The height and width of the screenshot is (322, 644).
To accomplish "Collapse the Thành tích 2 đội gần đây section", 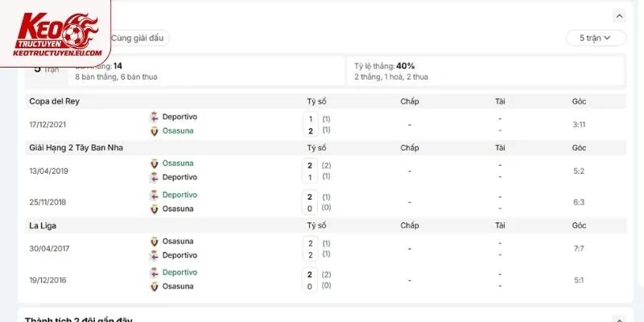I will (x=619, y=319).
